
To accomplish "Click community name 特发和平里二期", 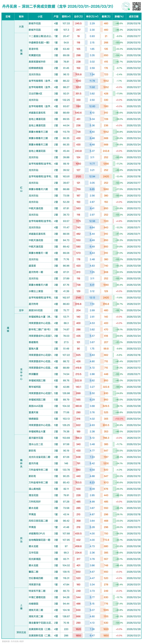I will pos(37,591).
